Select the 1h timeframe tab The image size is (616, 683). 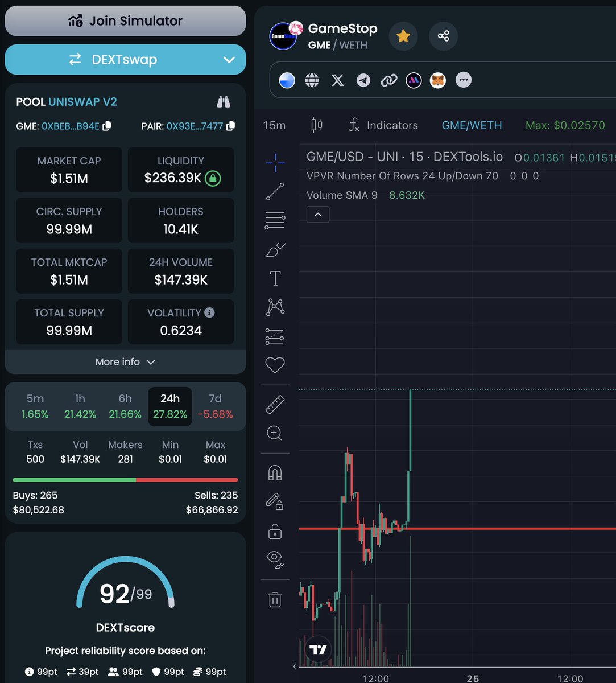[x=80, y=406]
